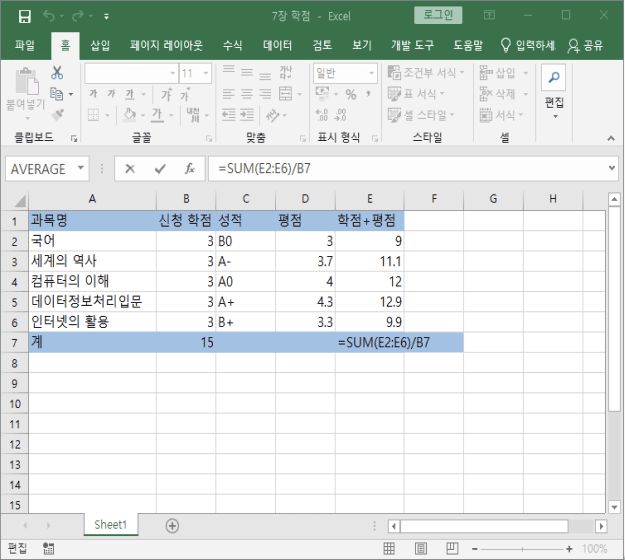Cancel the formula entry with X button

click(130, 169)
